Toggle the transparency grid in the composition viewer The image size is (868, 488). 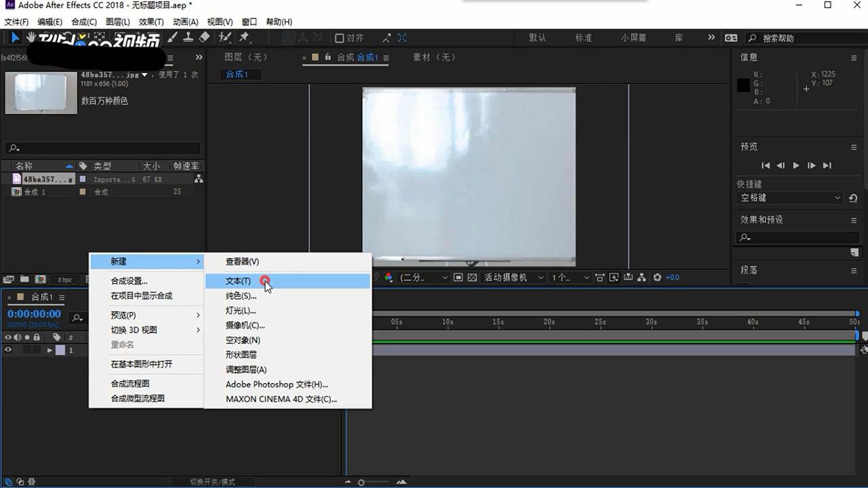(473, 277)
